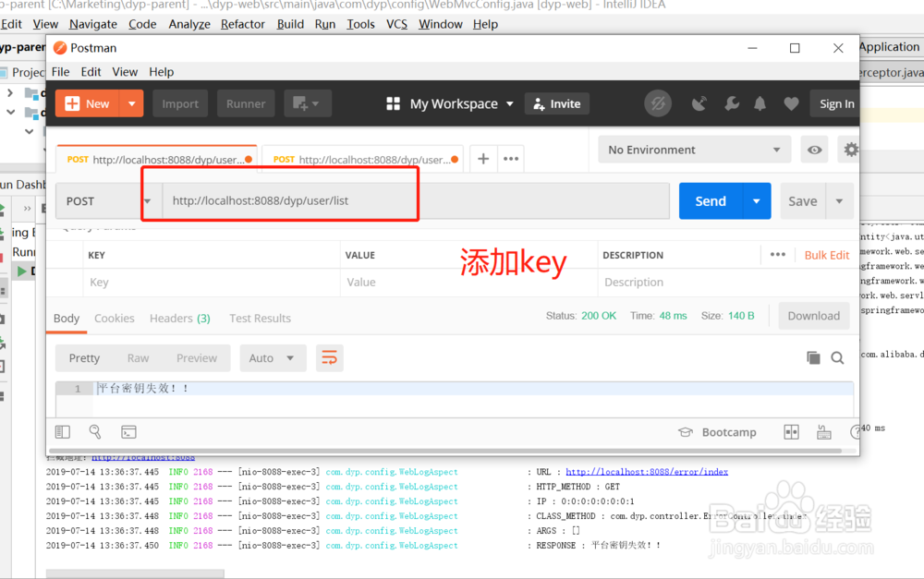
Task: Open manage environments gear icon
Action: tap(850, 150)
